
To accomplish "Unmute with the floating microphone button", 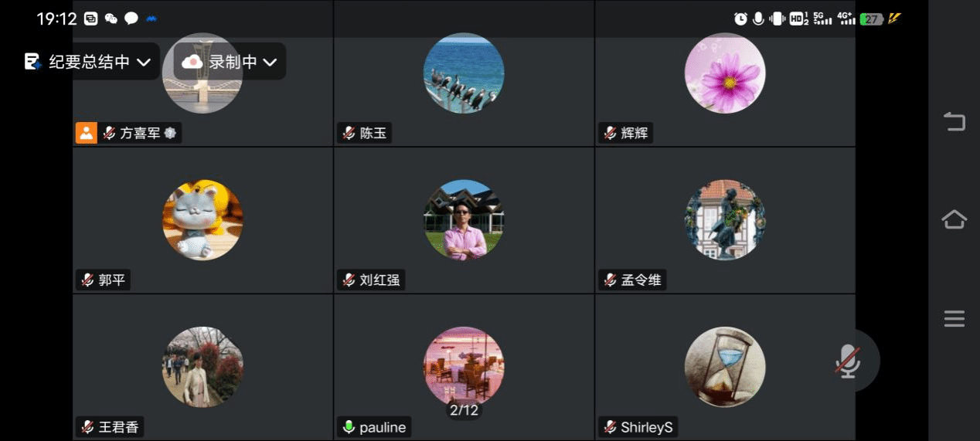I will pos(848,361).
